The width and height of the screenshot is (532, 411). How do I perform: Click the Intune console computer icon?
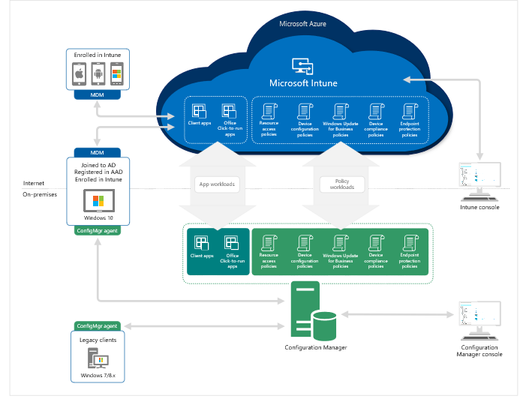point(479,181)
